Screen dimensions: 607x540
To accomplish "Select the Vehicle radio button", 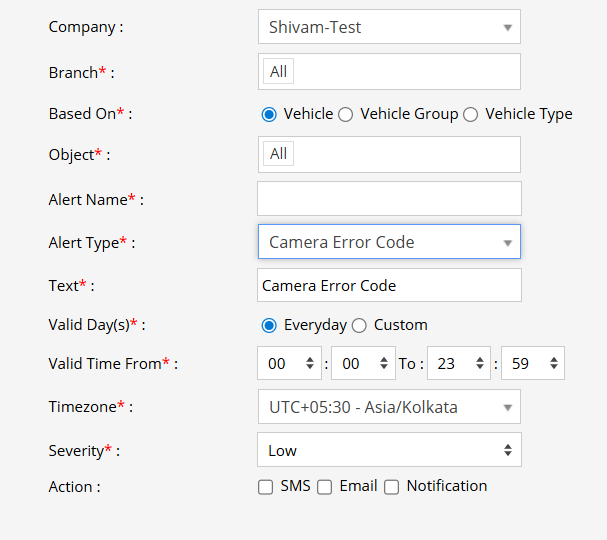I will coord(269,114).
